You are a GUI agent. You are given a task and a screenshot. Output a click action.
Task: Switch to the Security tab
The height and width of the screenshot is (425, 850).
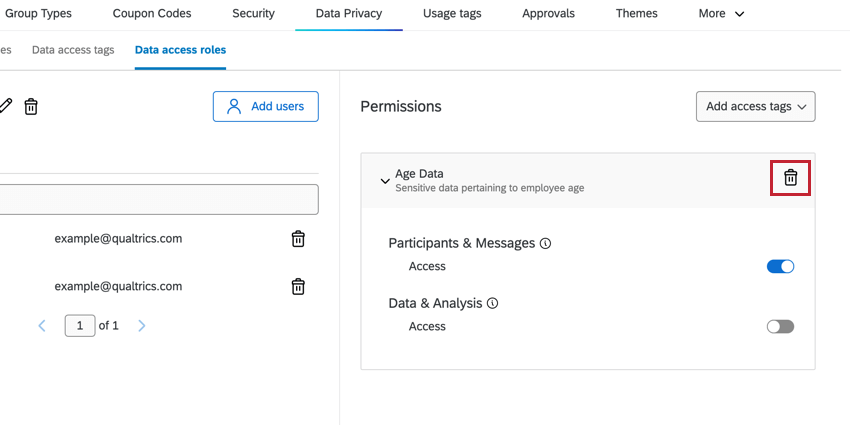click(253, 14)
